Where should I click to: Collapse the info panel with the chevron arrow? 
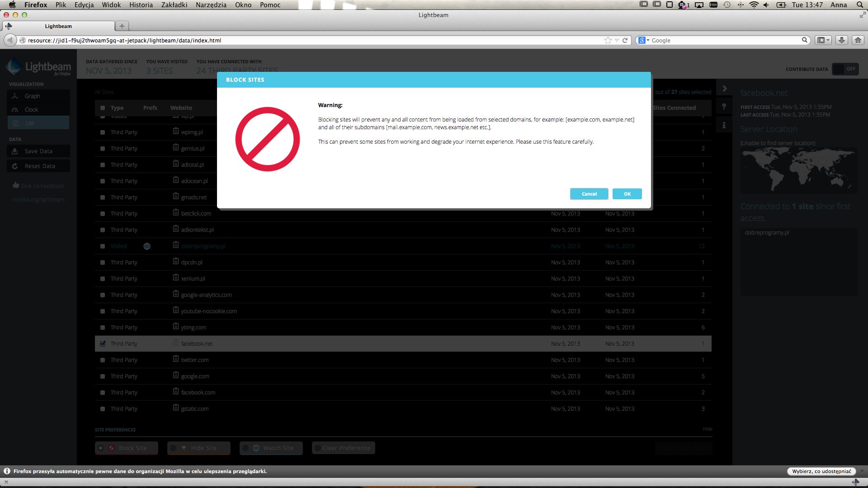(724, 89)
